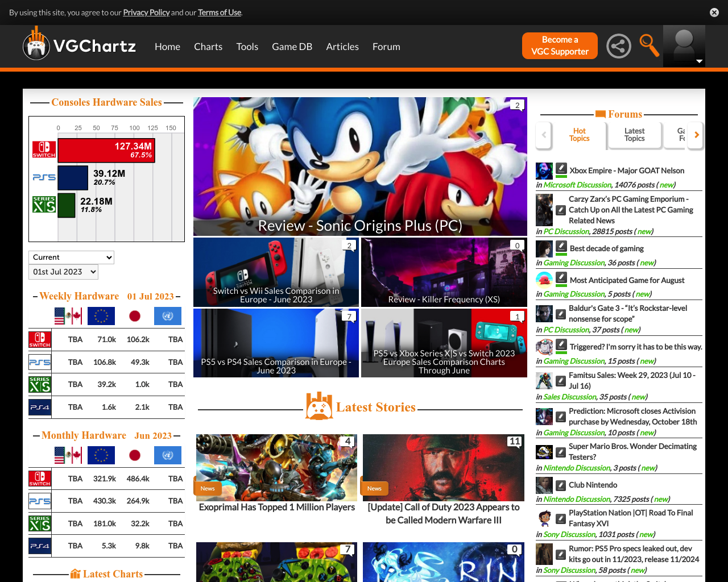Open Sony Discussion link under PlayStation Nation
The width and height of the screenshot is (728, 582).
(x=569, y=534)
